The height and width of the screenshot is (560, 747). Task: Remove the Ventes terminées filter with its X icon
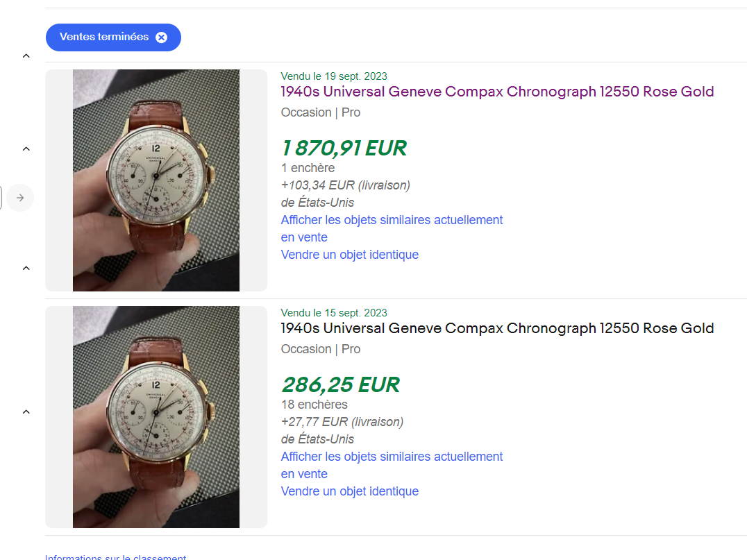coord(161,37)
